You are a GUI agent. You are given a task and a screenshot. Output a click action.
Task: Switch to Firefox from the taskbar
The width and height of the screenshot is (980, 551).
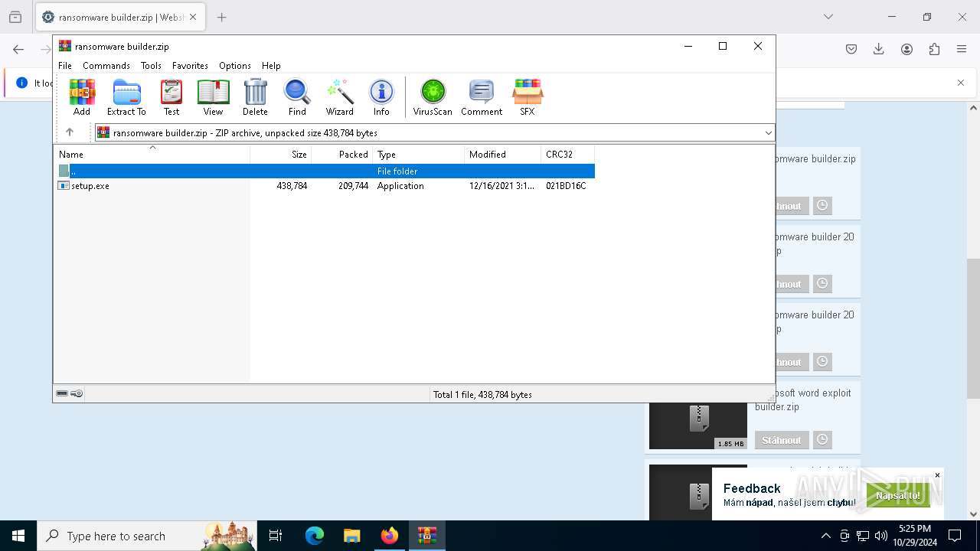tap(389, 536)
